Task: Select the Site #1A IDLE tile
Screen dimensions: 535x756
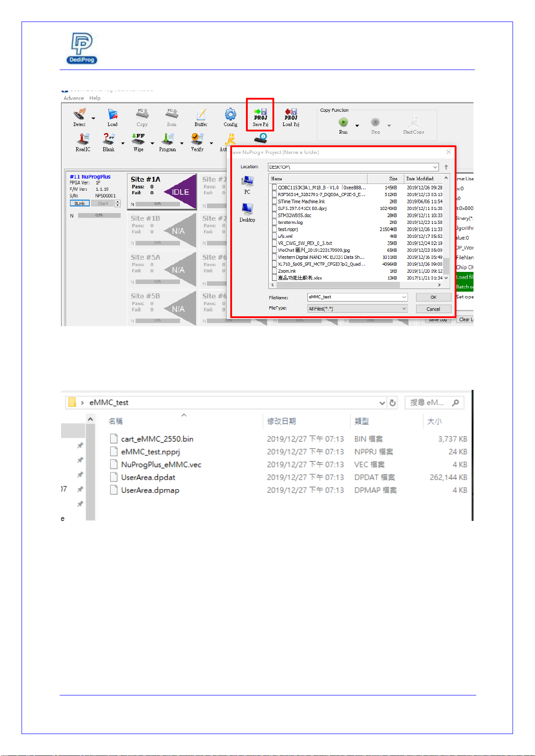Action: pyautogui.click(x=162, y=192)
